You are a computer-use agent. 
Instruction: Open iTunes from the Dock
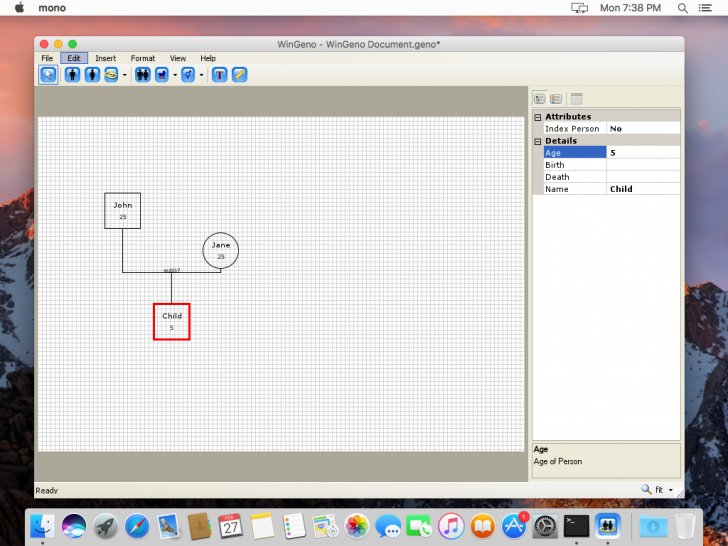(x=451, y=526)
